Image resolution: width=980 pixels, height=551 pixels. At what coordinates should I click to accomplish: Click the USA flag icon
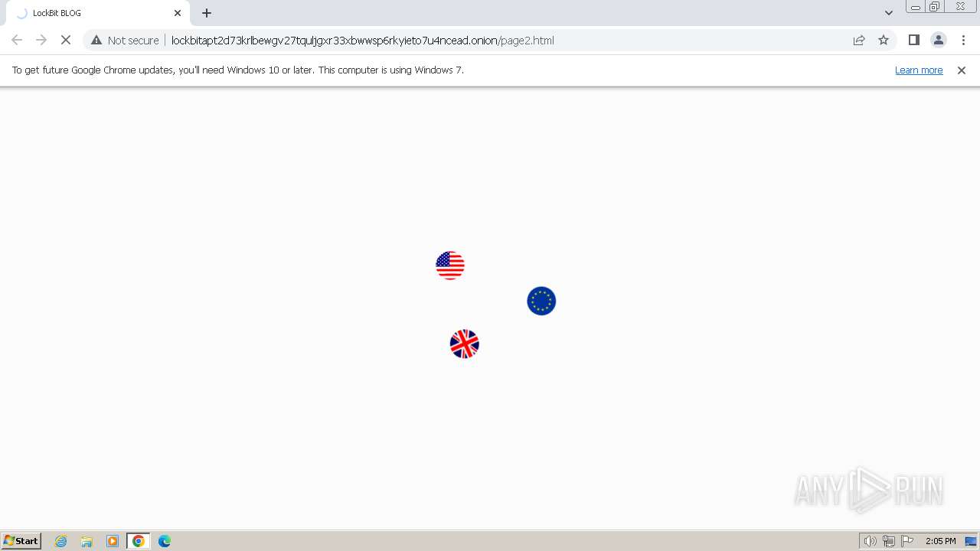click(450, 266)
